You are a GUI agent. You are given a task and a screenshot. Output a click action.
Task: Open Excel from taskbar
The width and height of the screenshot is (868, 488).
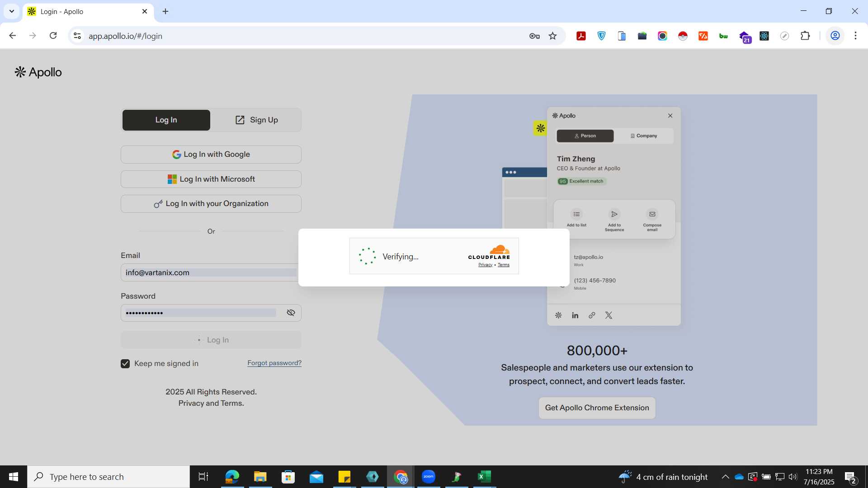[x=485, y=477]
